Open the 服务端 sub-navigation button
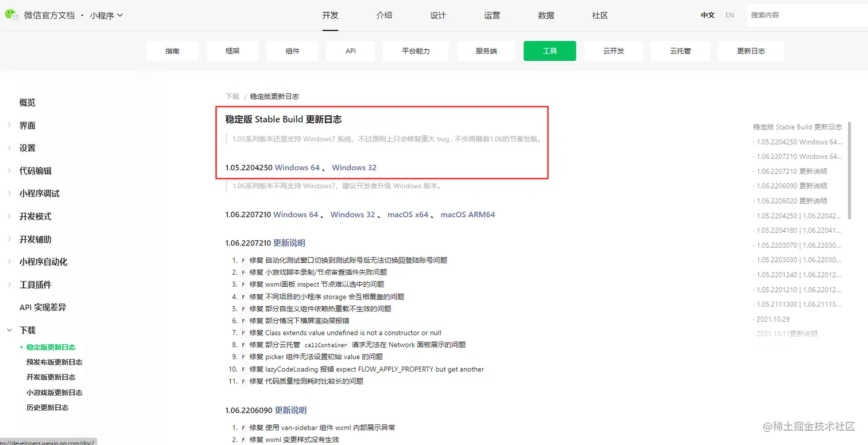This screenshot has height=445, width=868. (486, 51)
